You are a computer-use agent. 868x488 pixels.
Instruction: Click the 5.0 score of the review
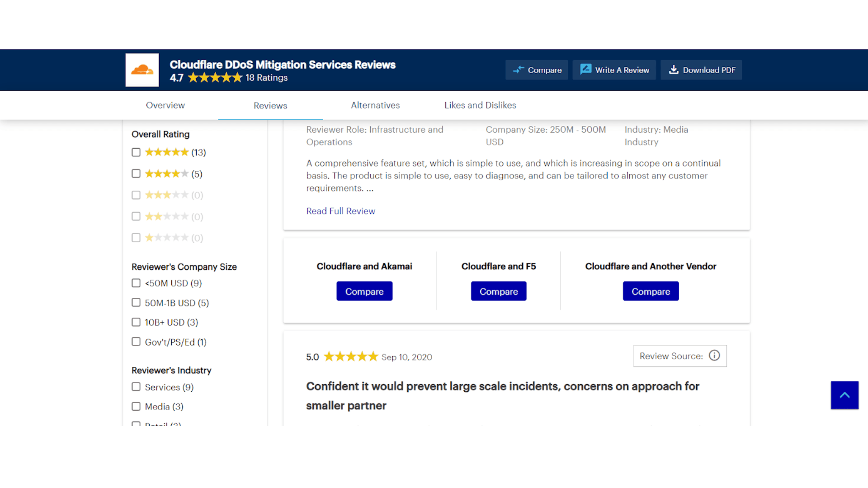click(x=312, y=357)
